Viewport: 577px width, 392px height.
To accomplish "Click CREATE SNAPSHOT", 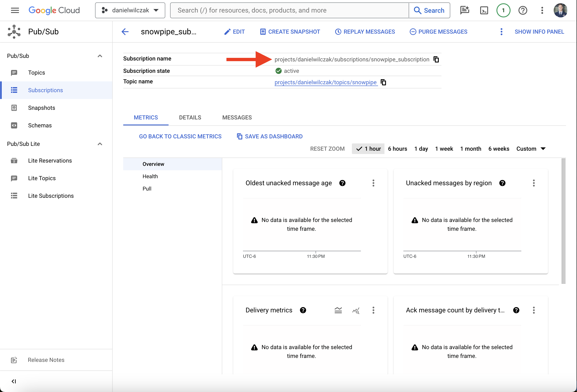I will (x=290, y=32).
